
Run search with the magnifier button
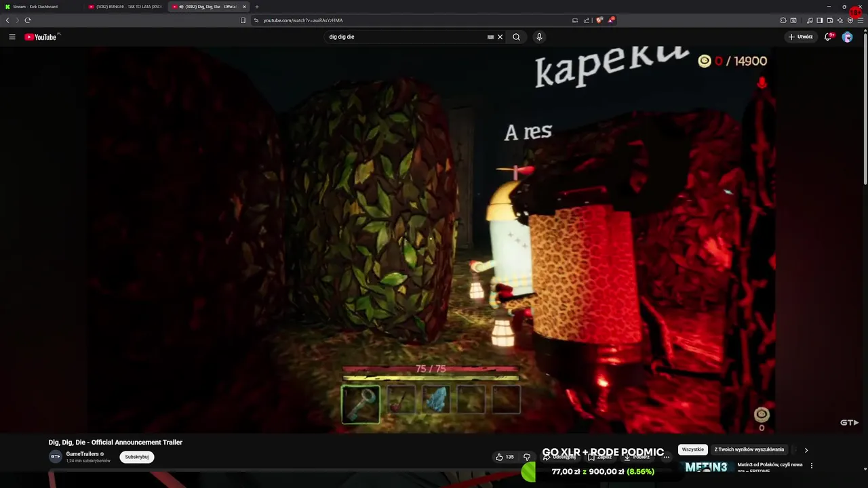tap(516, 37)
